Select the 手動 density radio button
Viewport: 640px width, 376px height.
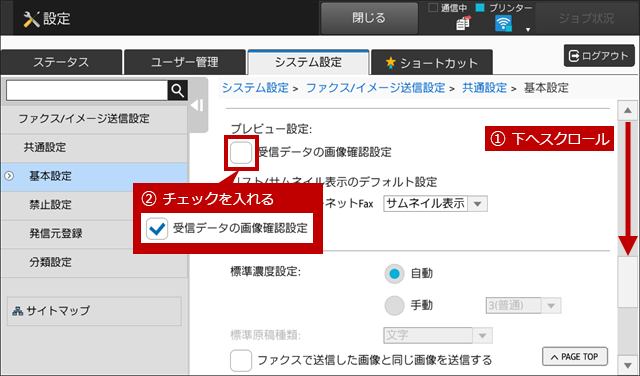(x=394, y=305)
